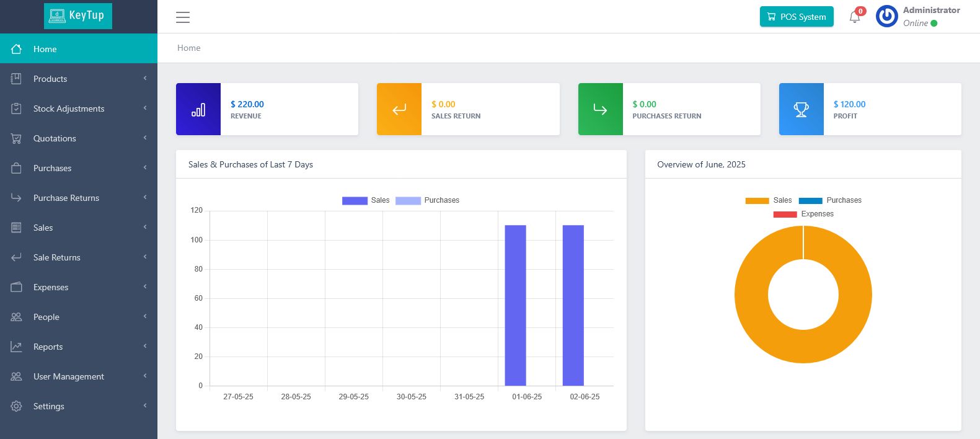
Task: Click the sales return arrow icon
Action: pos(399,110)
